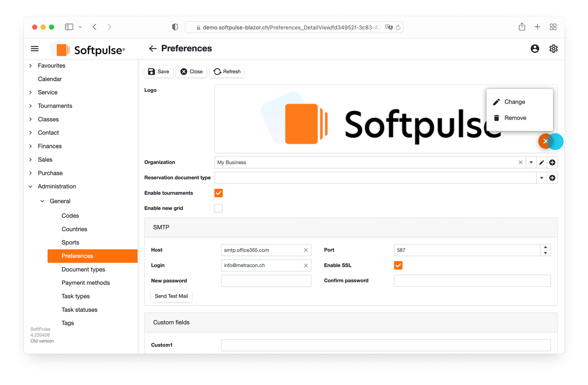588x385 pixels.
Task: Open Sports in the sidebar
Action: click(70, 243)
